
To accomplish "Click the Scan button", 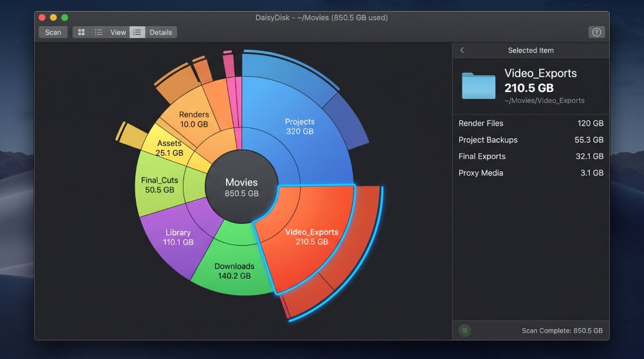I will [53, 32].
